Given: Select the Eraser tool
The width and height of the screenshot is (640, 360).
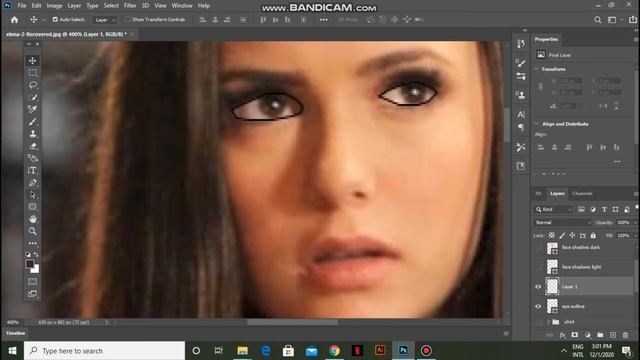Looking at the screenshot, I should [x=33, y=146].
